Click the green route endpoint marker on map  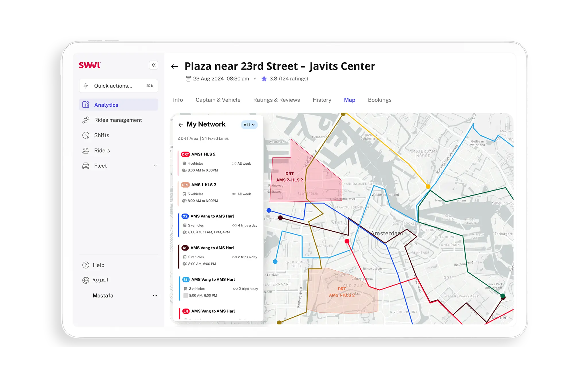(502, 295)
